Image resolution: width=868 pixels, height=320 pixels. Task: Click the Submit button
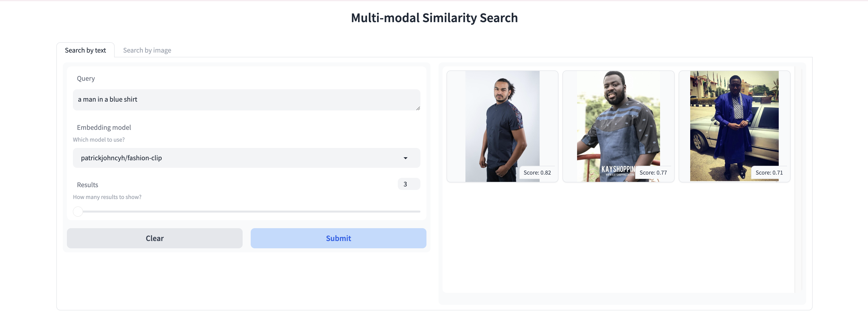[x=338, y=237]
